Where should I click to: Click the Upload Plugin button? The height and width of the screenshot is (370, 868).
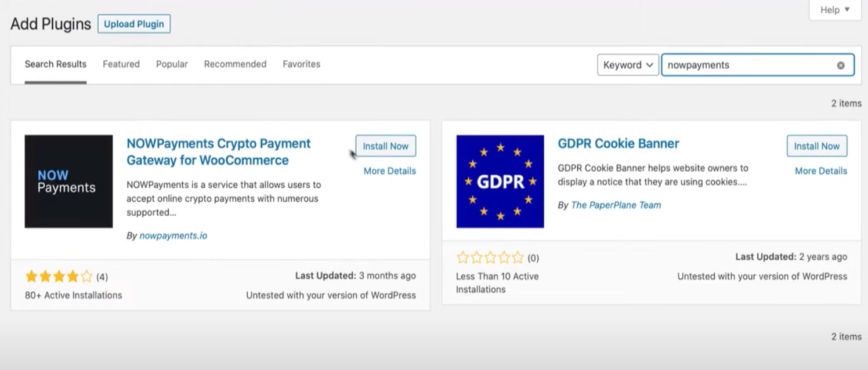134,24
